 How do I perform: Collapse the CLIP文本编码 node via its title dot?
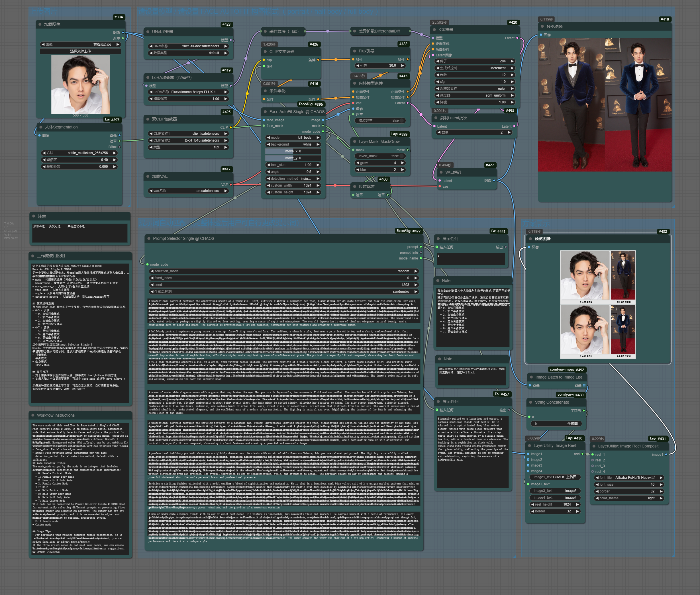point(266,52)
